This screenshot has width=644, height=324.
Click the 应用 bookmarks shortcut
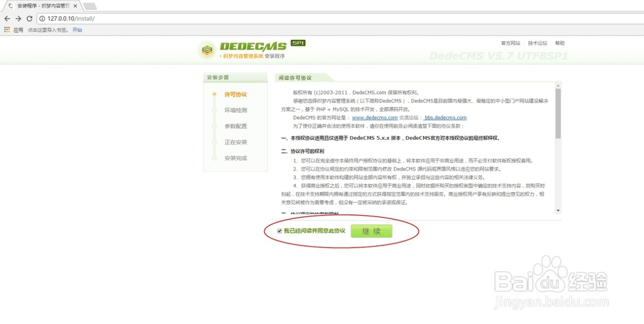pos(18,30)
